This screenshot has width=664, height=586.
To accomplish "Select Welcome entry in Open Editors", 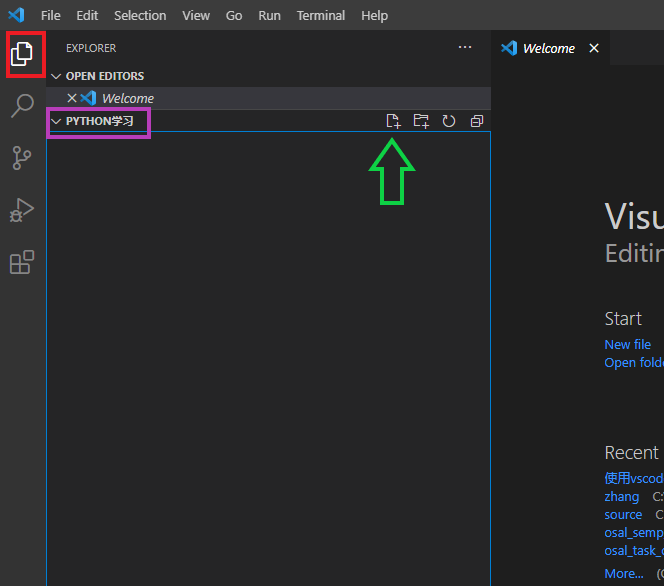I will pos(268,98).
